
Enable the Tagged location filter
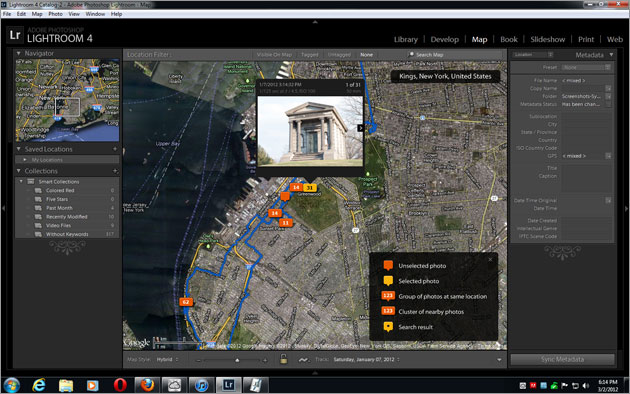309,55
